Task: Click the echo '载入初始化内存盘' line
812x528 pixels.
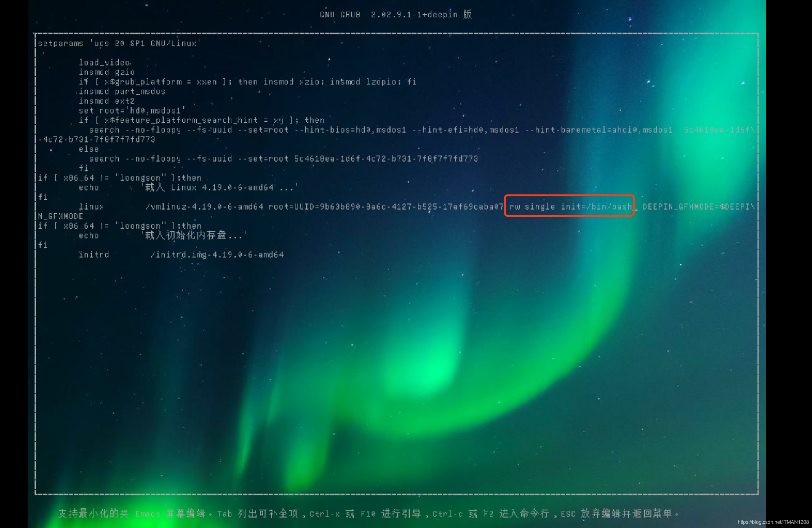Action: [162, 235]
